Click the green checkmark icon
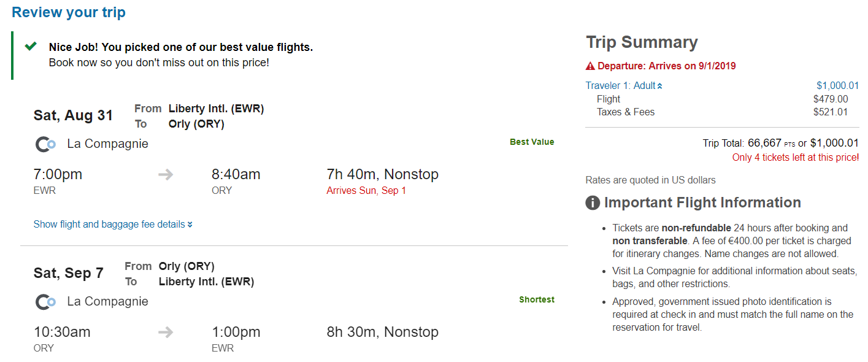868x362 pixels. coord(31,47)
